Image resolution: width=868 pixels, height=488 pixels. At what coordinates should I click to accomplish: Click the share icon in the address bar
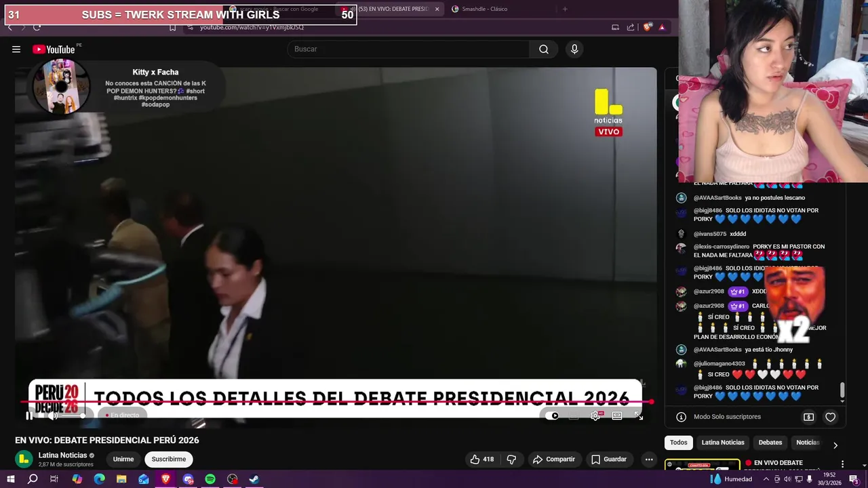pyautogui.click(x=631, y=27)
